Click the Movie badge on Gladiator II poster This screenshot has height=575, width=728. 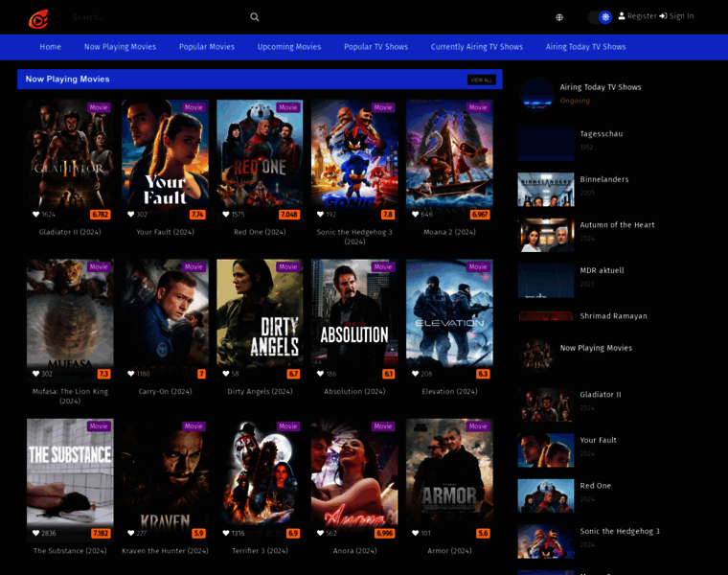pos(99,107)
